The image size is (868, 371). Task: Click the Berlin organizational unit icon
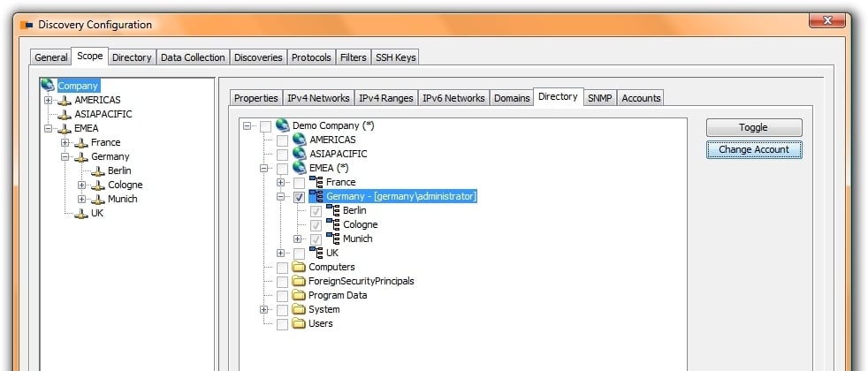click(x=332, y=210)
